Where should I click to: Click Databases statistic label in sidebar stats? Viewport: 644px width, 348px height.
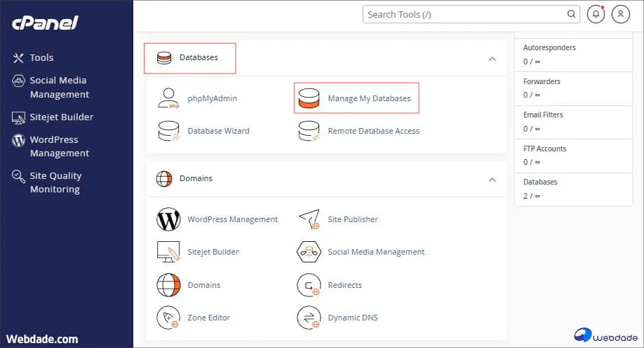pos(540,182)
